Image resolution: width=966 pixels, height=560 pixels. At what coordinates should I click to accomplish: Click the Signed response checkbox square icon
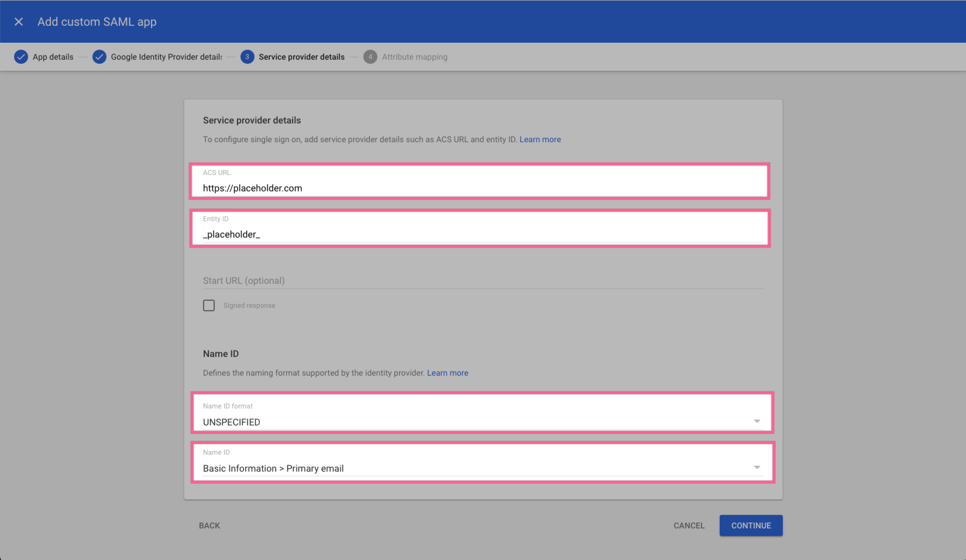point(209,305)
